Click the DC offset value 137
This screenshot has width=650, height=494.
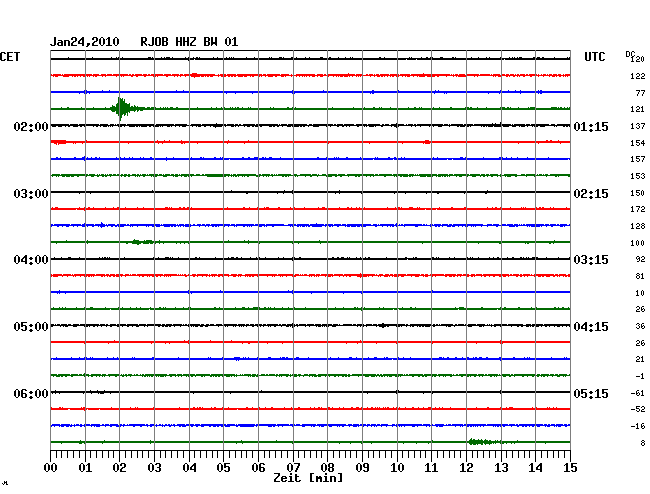(x=638, y=126)
